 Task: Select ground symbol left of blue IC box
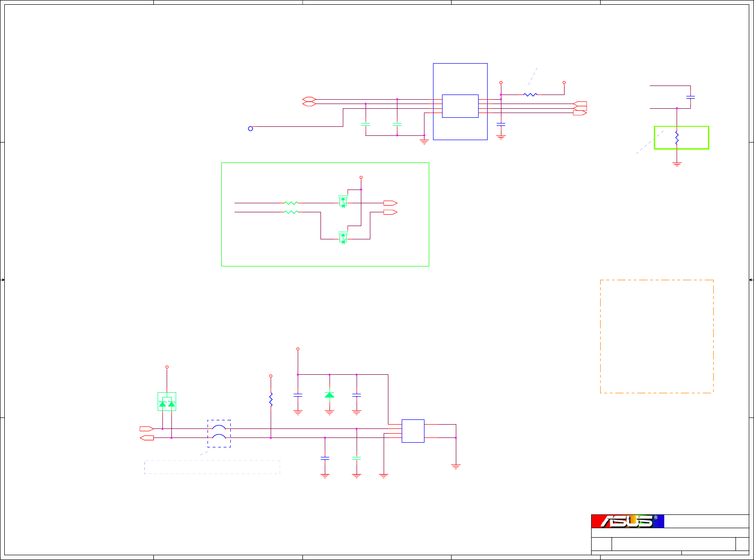(x=424, y=141)
